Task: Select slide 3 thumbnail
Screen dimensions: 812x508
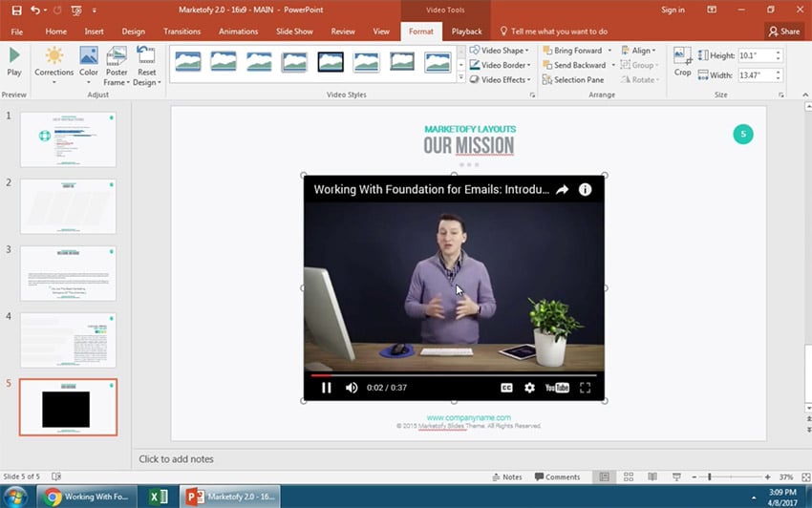Action: (68, 273)
